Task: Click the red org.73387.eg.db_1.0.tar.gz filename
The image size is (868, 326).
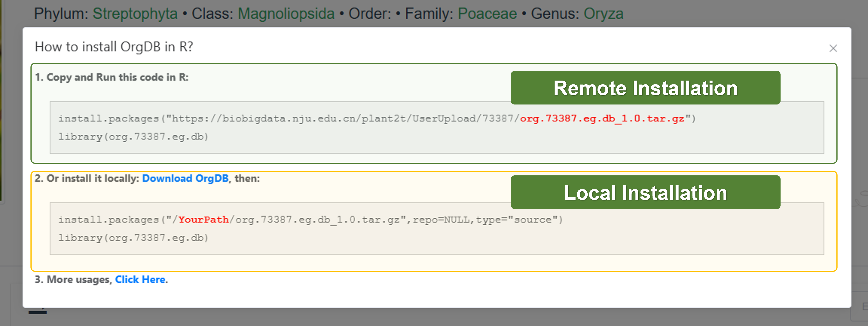Action: 602,119
